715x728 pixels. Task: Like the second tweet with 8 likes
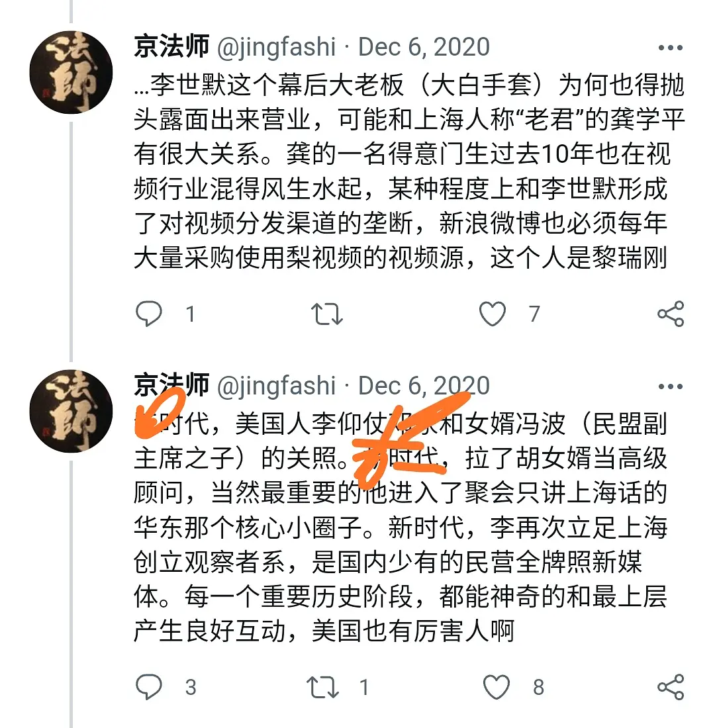(x=496, y=687)
